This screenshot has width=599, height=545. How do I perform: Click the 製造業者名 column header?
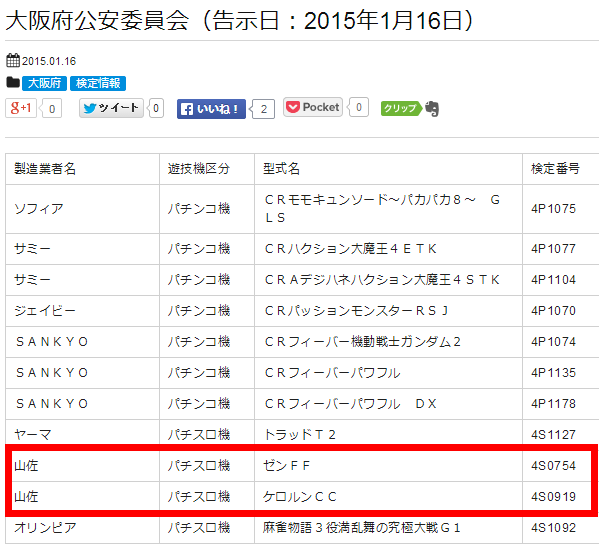coord(83,169)
